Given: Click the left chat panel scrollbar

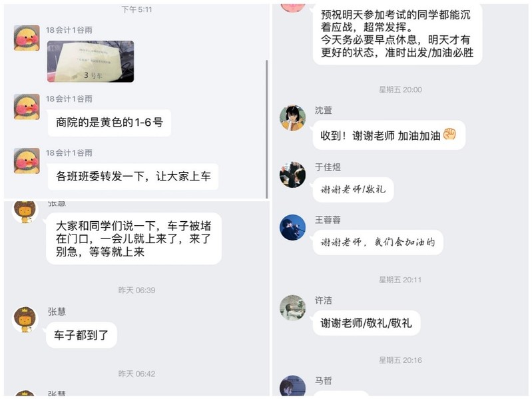Looking at the screenshot, I should (267, 129).
